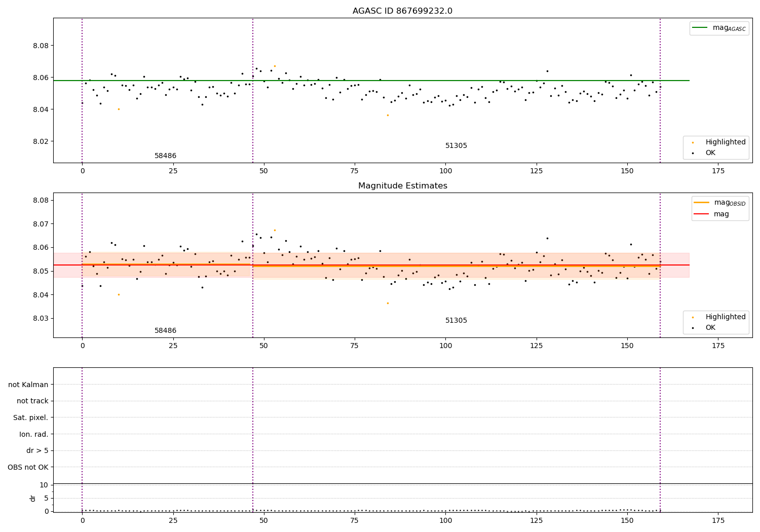Viewport: 760px width, 532px height.
Task: Click "OK" in the AGASC ID plot legend
Action: tap(710, 153)
